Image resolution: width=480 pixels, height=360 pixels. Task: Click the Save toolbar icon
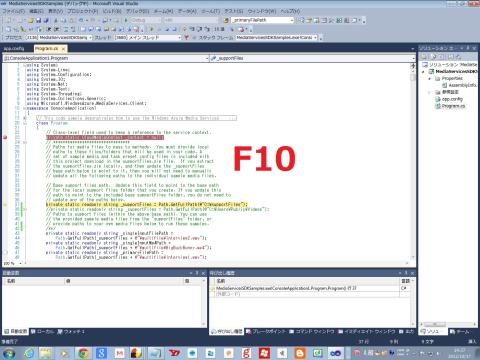tap(39, 20)
